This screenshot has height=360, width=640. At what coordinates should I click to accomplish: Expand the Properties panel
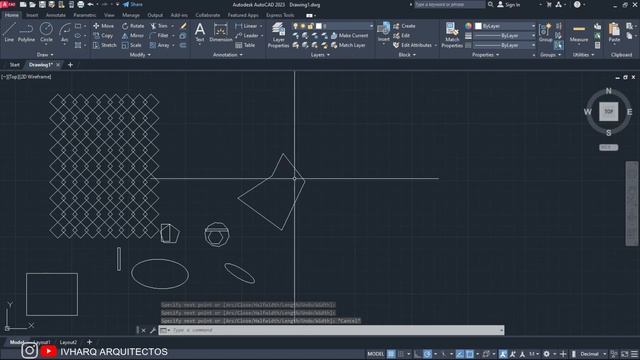click(x=485, y=55)
